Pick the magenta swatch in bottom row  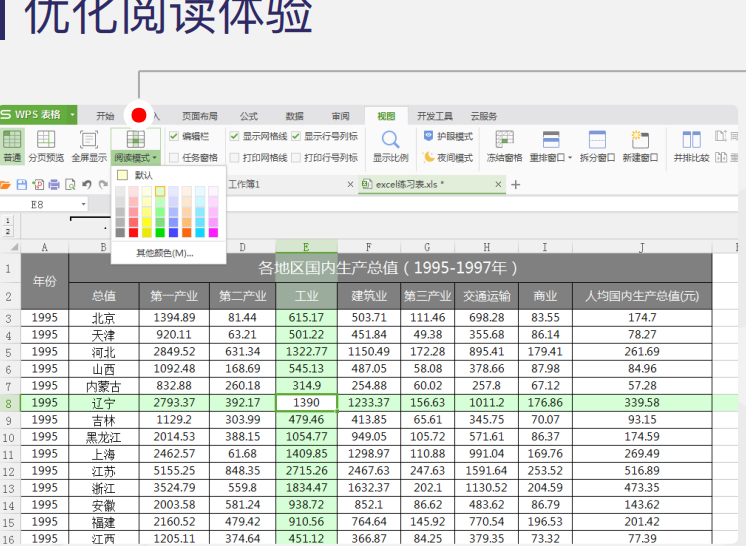tap(213, 233)
